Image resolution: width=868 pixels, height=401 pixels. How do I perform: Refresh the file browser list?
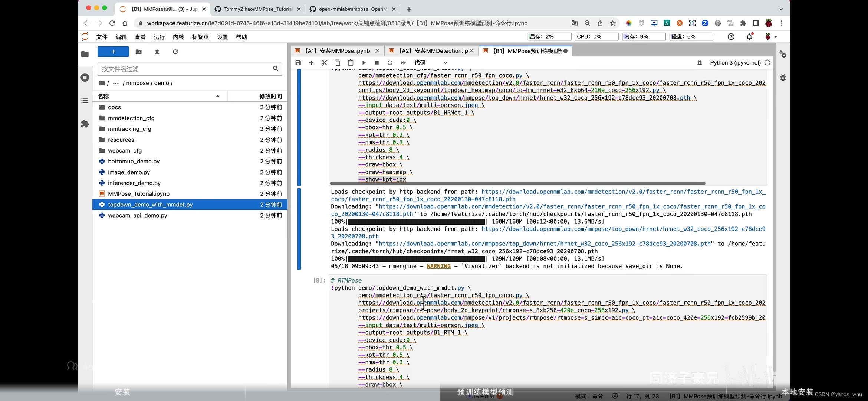point(175,52)
